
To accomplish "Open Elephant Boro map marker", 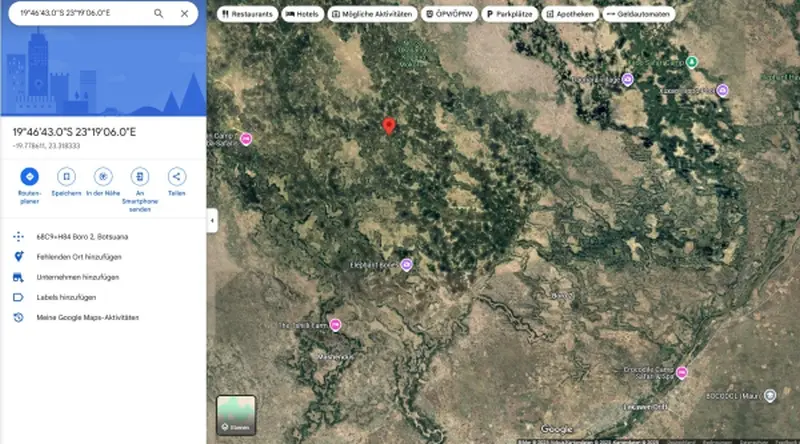I will tap(406, 264).
